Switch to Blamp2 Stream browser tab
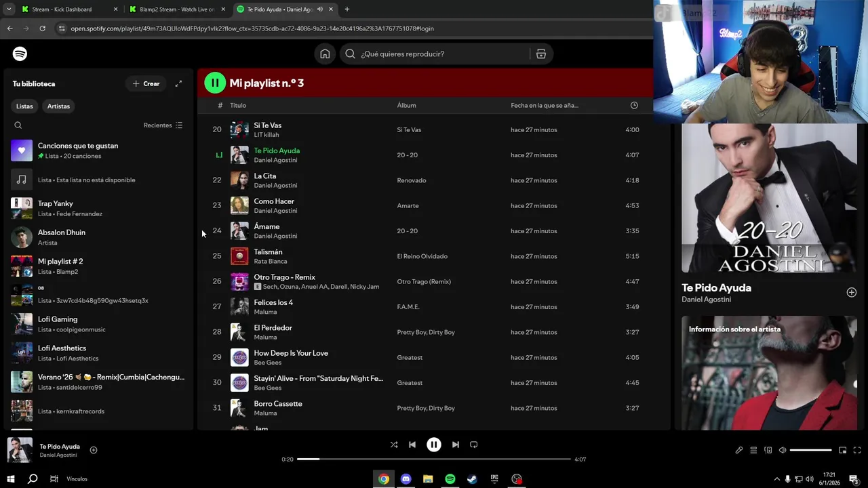This screenshot has width=868, height=488. tap(176, 9)
